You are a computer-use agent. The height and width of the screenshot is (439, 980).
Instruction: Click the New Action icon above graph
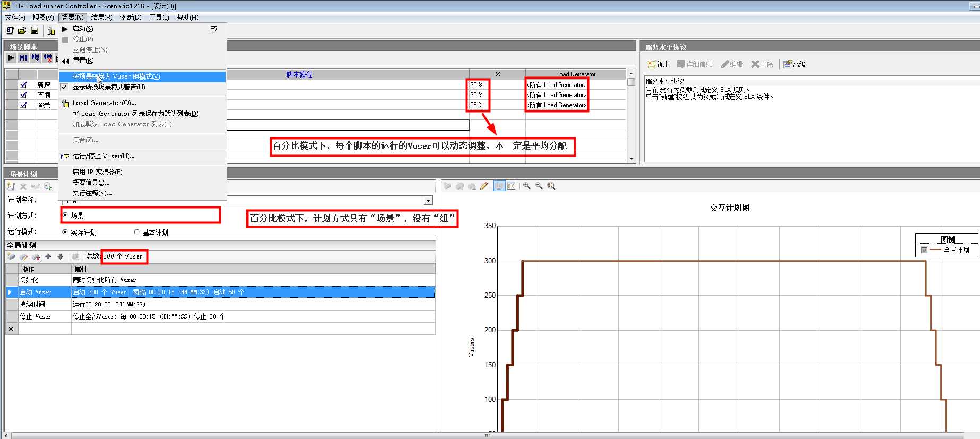(447, 186)
